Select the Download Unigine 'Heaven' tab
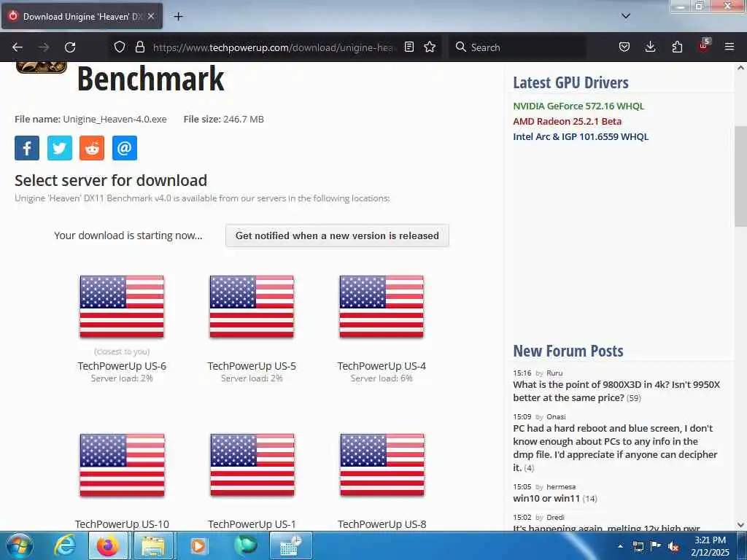This screenshot has height=560, width=747. pyautogui.click(x=82, y=16)
